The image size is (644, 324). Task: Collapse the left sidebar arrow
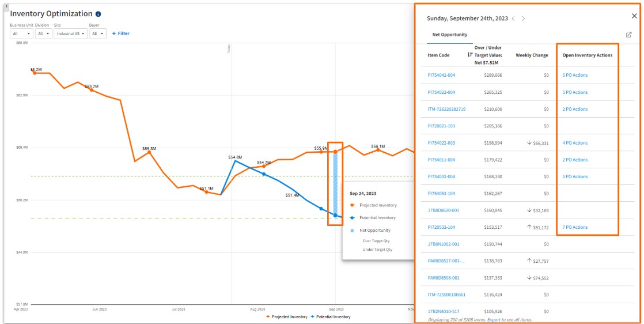[x=6, y=6]
